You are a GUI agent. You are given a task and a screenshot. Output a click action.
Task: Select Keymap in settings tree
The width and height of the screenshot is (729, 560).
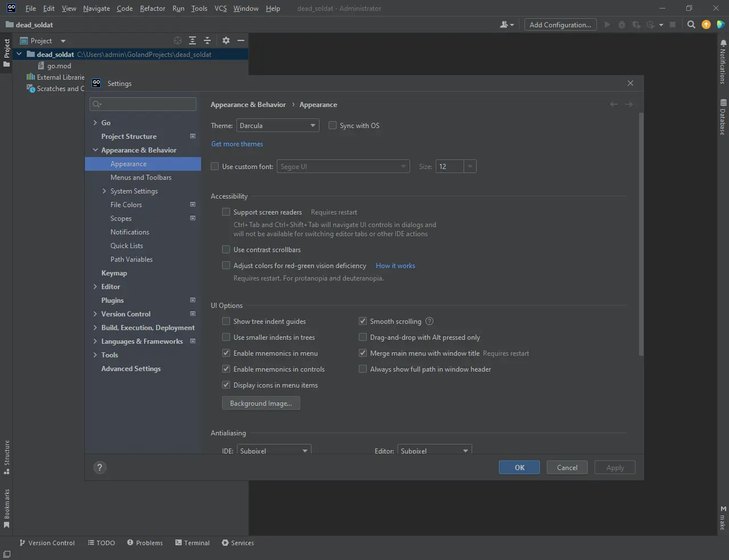point(114,273)
